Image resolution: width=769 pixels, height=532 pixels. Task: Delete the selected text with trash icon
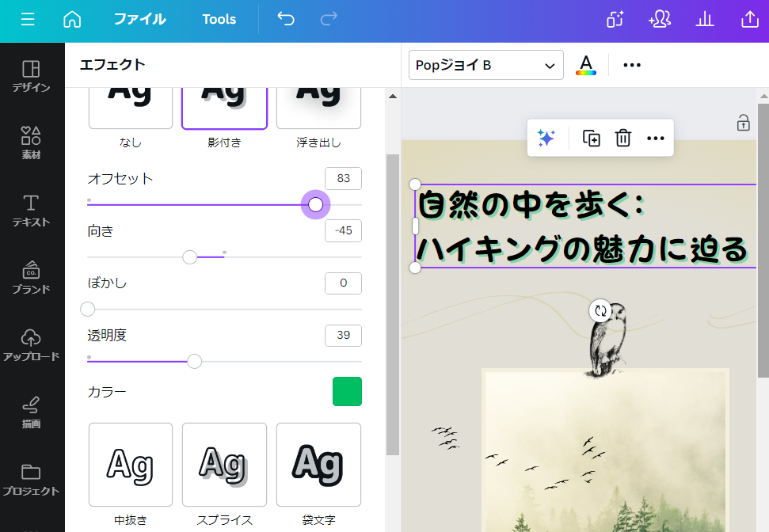622,139
